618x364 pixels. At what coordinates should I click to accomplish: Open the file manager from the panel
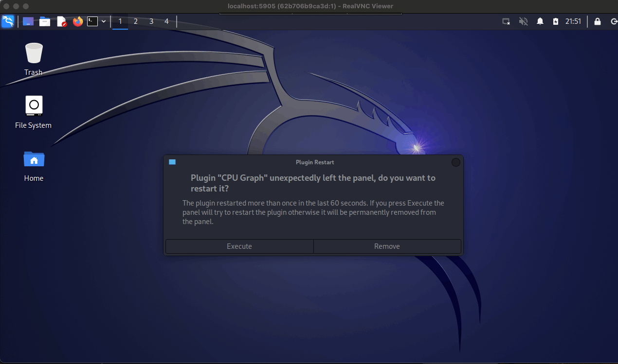click(45, 21)
